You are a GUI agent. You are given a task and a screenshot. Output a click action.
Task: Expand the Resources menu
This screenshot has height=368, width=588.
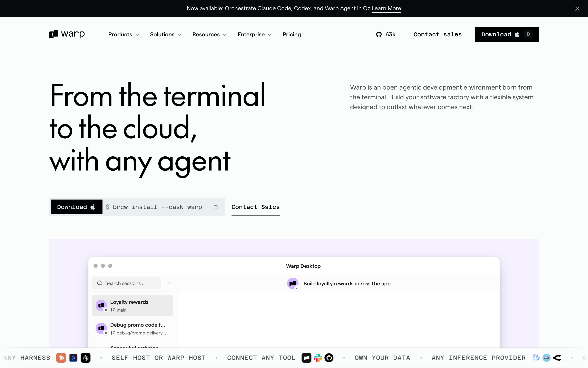pyautogui.click(x=209, y=35)
